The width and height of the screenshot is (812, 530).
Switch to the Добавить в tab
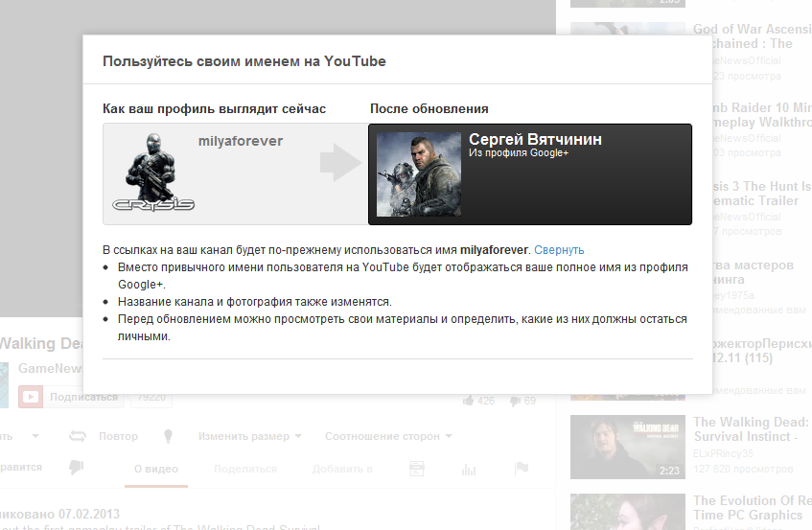click(x=342, y=470)
